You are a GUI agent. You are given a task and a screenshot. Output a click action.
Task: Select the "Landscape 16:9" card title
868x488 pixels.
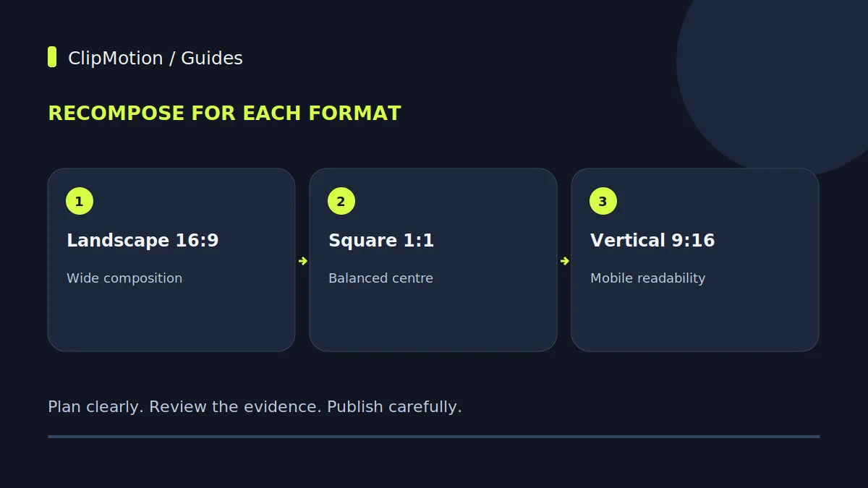click(x=142, y=241)
